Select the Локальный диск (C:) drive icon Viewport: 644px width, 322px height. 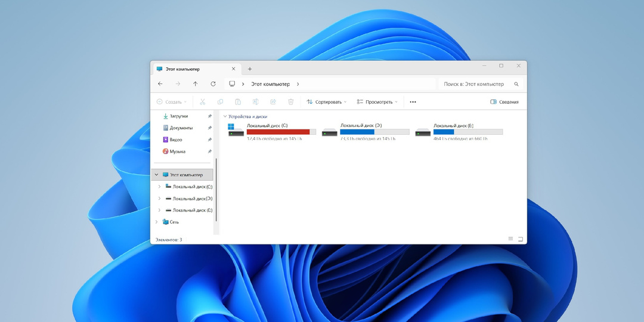click(x=236, y=130)
